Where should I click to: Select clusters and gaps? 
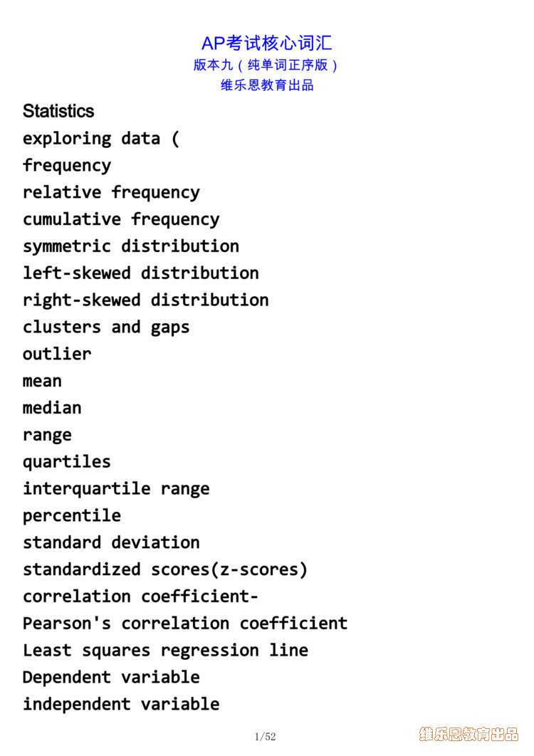click(106, 327)
